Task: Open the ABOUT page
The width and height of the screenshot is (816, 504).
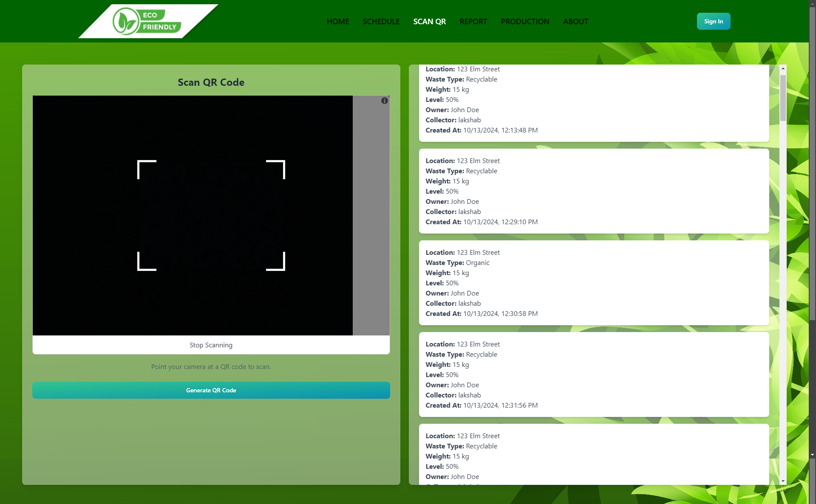Action: point(575,21)
